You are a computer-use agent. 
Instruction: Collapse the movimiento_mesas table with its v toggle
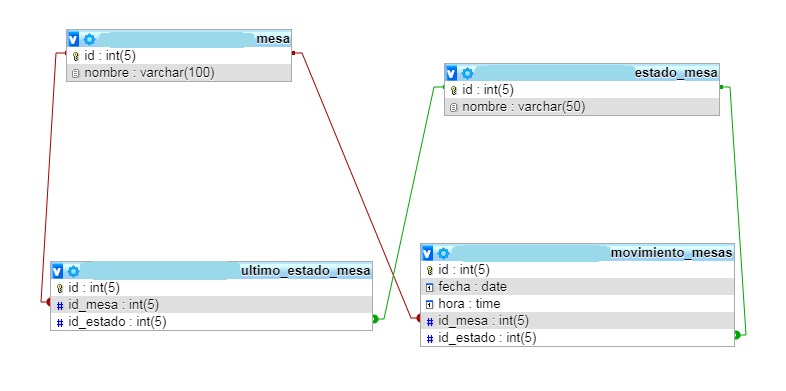(x=428, y=254)
